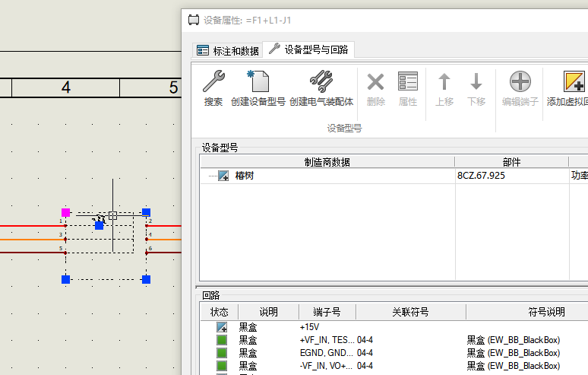Click 编辑端子 plus circle icon
This screenshot has height=375, width=588.
coord(520,81)
